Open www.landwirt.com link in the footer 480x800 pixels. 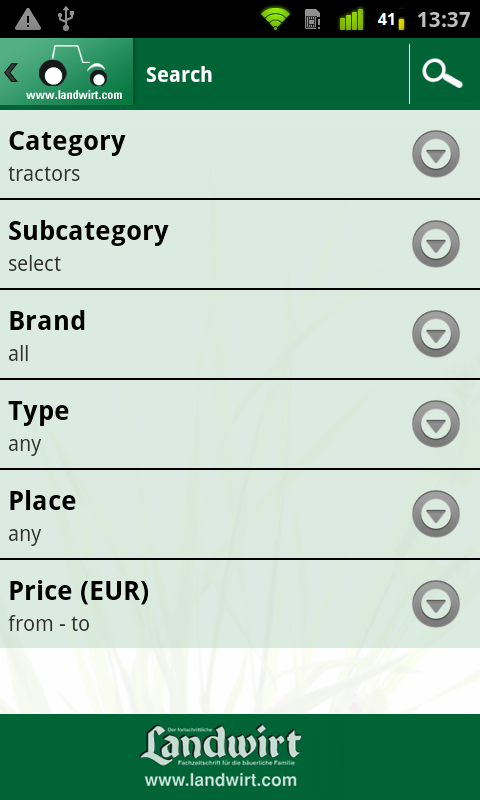click(x=220, y=780)
